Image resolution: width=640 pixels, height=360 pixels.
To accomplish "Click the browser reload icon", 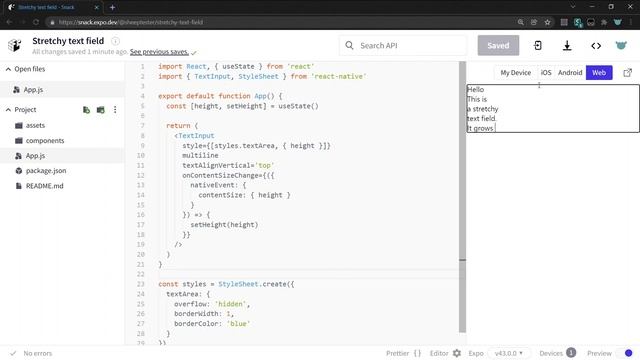I will point(36,22).
